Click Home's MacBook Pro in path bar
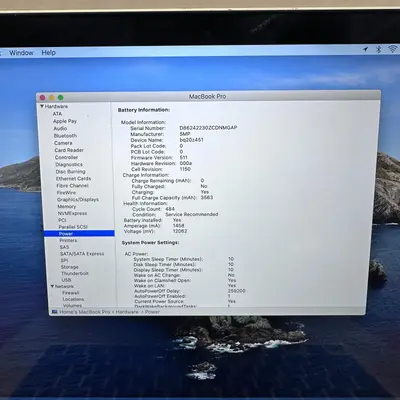The image size is (400, 400). pos(85,312)
